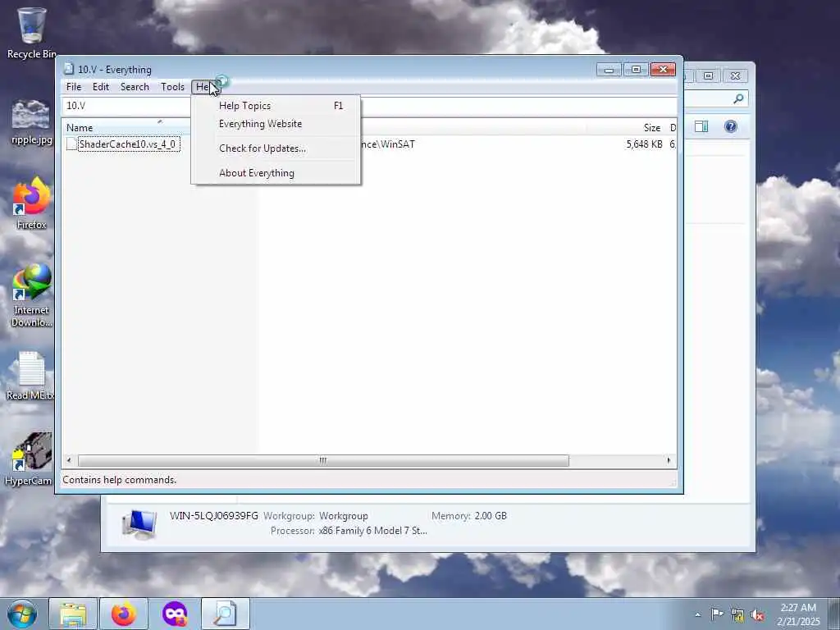Select Read ME text file on desktop

(x=31, y=375)
